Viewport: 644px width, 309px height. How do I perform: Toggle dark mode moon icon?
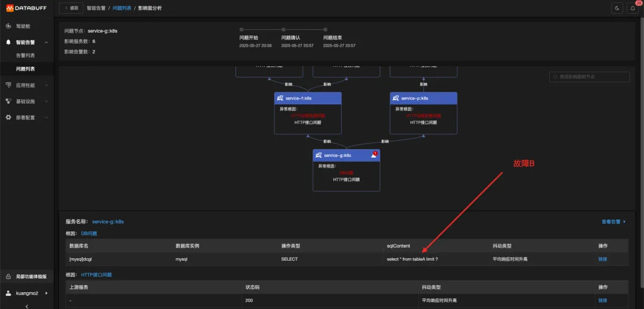[617, 8]
